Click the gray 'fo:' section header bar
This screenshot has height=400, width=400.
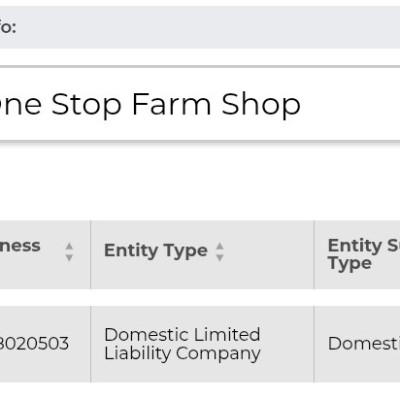click(x=200, y=27)
